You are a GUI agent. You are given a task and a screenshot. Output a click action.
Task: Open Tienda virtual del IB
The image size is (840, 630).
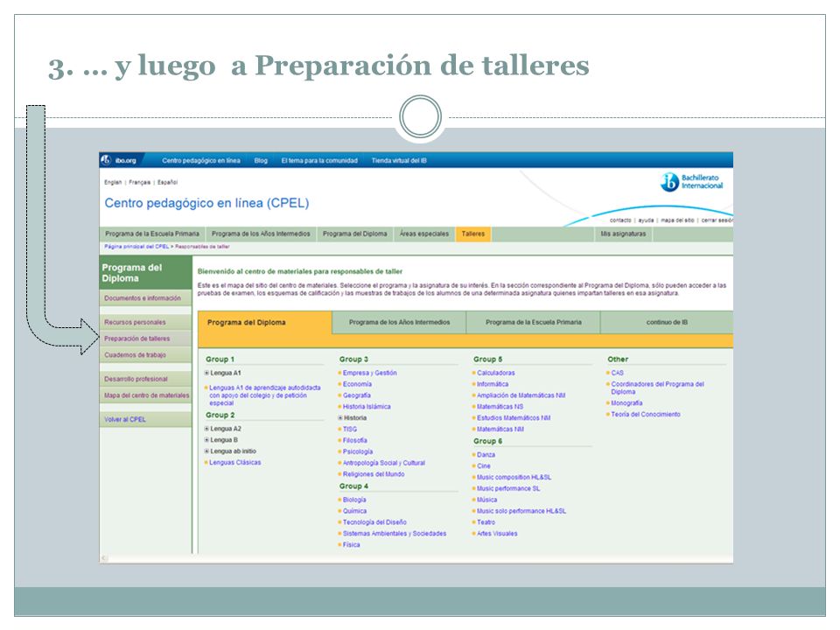click(x=399, y=161)
